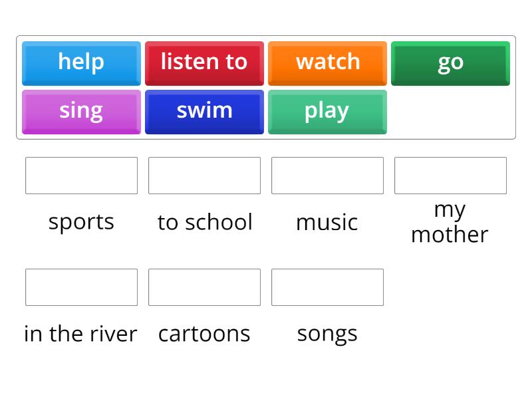The image size is (532, 399).
Task: Select the red "listen to" tile
Action: point(204,63)
